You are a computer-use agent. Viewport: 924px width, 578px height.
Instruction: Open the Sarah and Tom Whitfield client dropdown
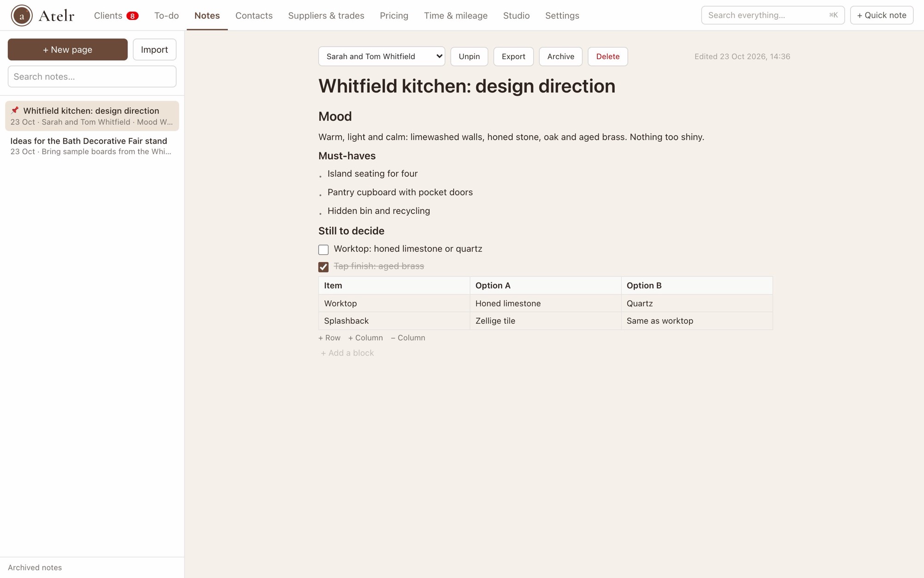tap(382, 56)
